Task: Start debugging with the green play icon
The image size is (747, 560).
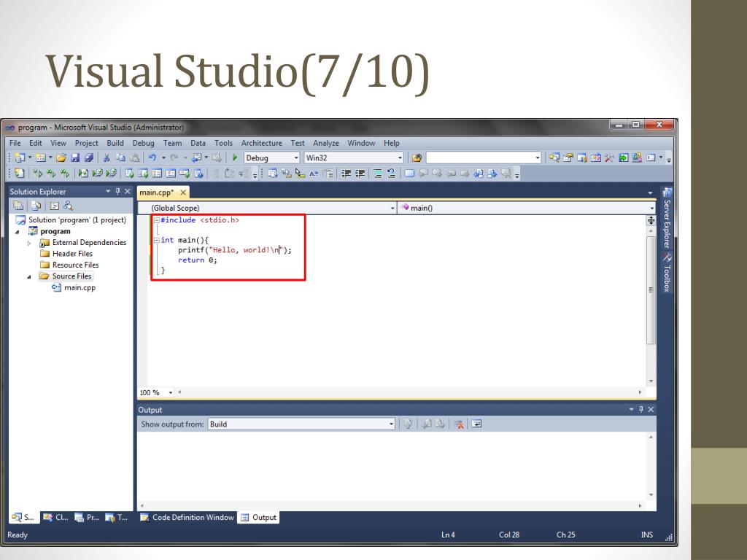Action: 234,157
